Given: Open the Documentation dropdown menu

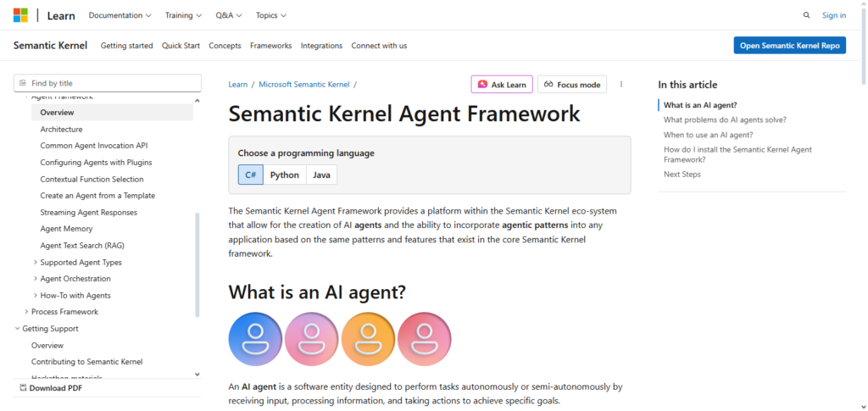Looking at the screenshot, I should click(120, 15).
